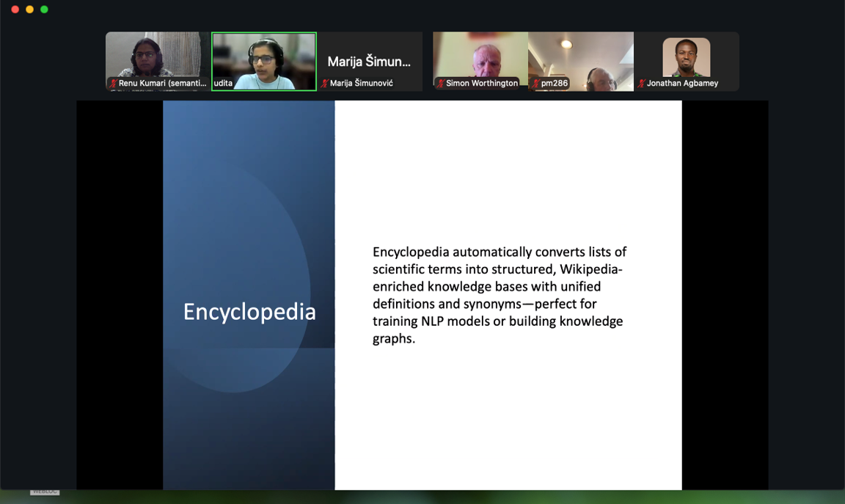
Task: Click muted microphone icon beside Marija Šimunović
Action: 324,83
